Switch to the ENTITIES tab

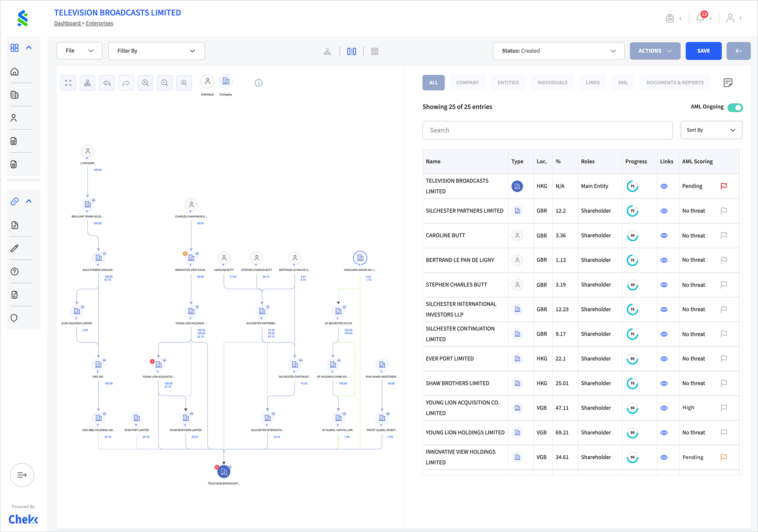pyautogui.click(x=508, y=83)
